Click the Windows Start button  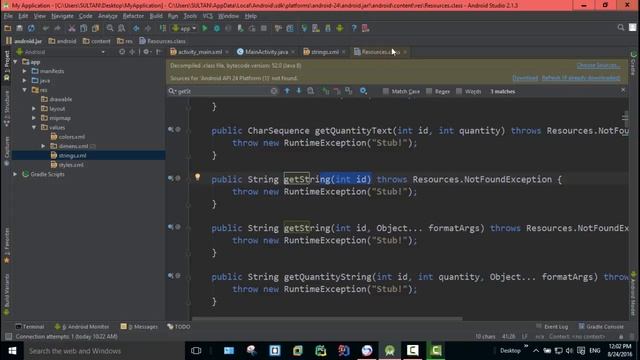click(x=12, y=351)
